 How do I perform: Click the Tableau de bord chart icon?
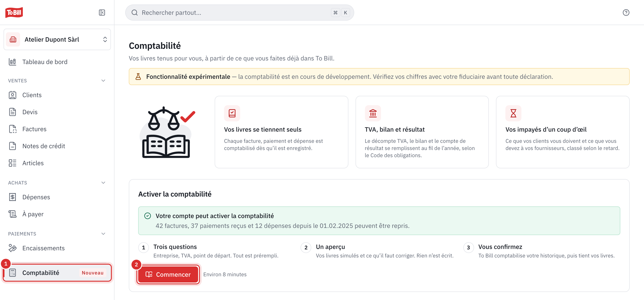[13, 62]
